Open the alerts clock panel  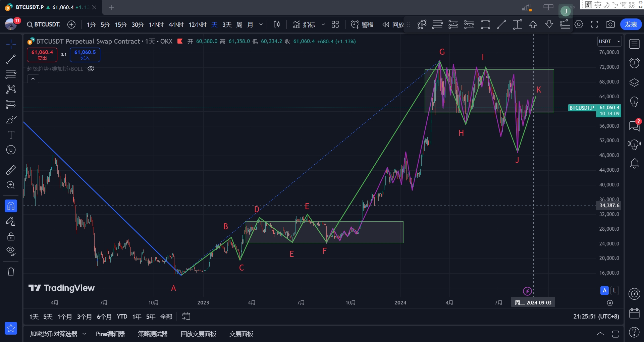634,63
